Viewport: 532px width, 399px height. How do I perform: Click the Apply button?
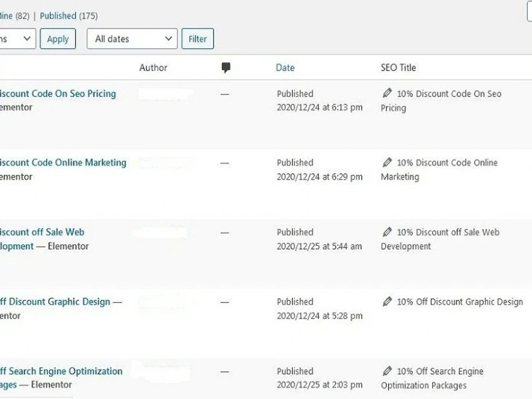[57, 39]
